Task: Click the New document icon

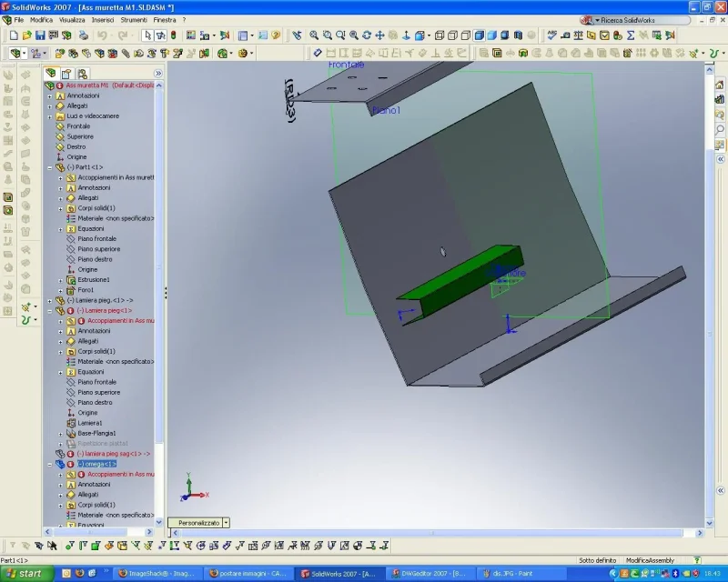Action: [x=14, y=35]
